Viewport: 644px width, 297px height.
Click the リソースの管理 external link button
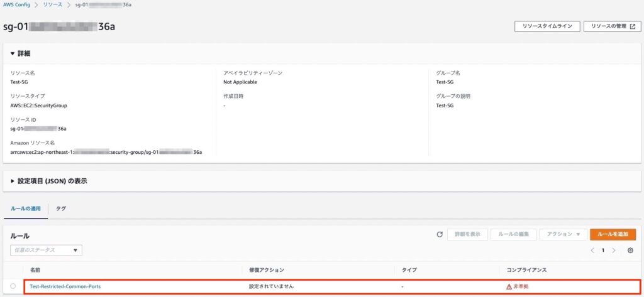point(611,26)
